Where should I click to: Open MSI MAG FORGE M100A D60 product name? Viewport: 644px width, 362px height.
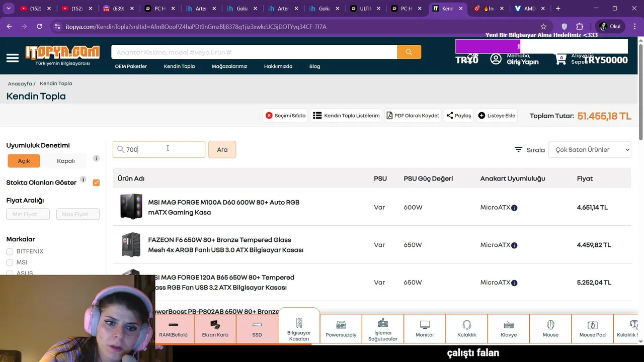coord(223,207)
